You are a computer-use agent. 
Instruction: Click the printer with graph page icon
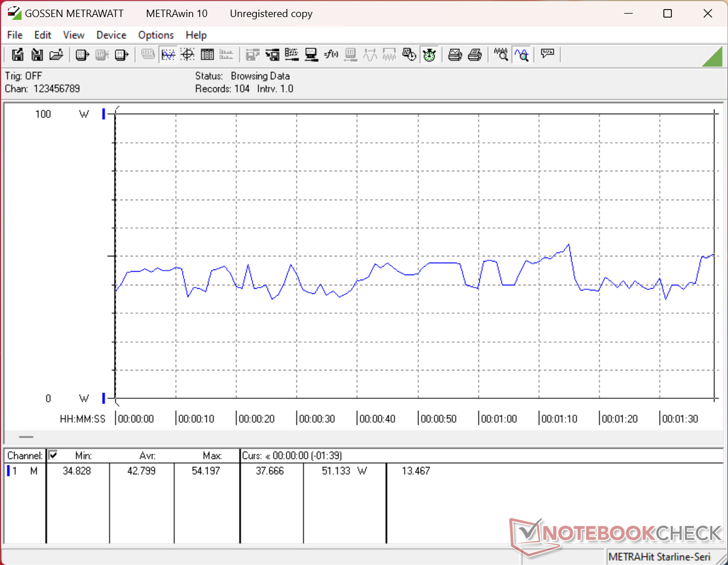pyautogui.click(x=455, y=55)
